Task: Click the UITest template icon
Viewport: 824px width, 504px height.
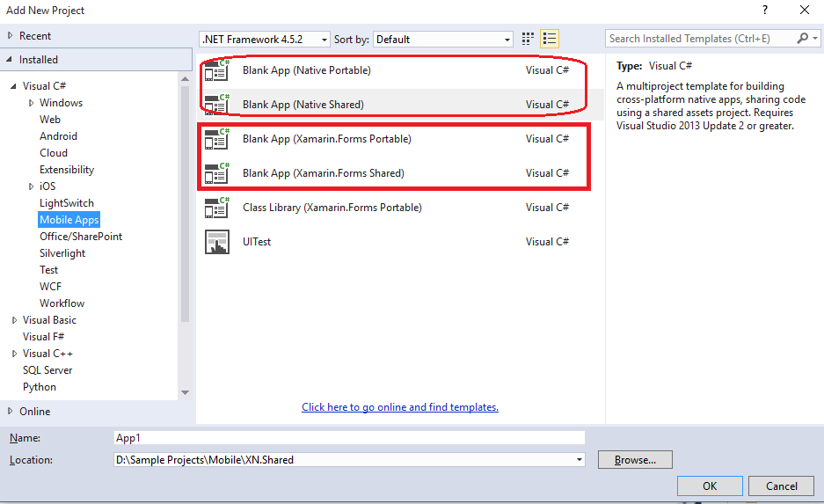Action: coord(217,242)
